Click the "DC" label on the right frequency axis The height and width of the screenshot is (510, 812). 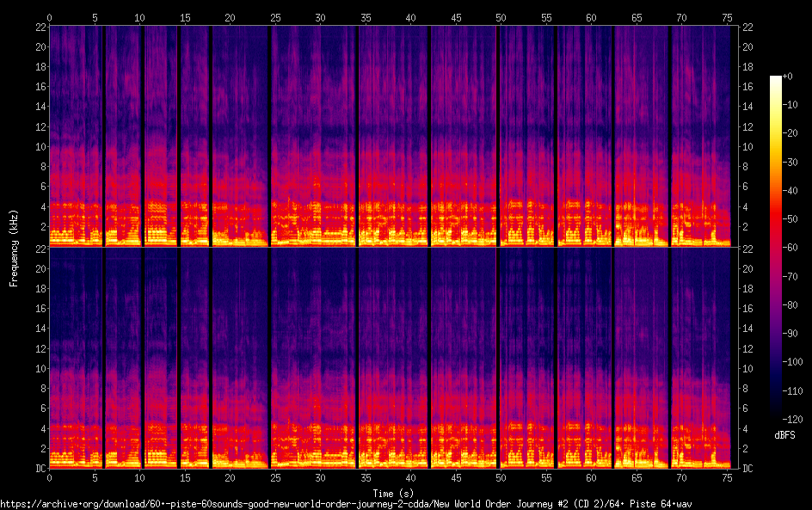pyautogui.click(x=747, y=469)
